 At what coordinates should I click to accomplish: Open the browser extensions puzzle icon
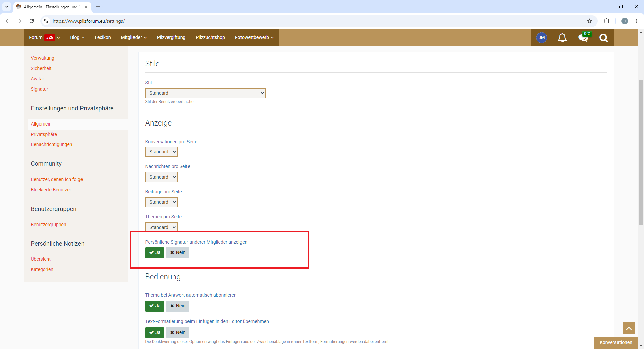coord(606,21)
